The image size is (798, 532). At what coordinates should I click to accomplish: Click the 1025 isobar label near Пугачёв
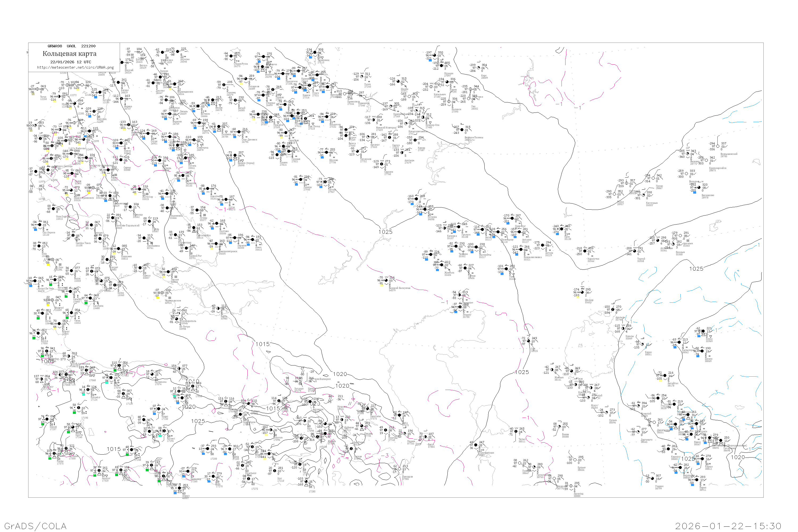tap(385, 232)
